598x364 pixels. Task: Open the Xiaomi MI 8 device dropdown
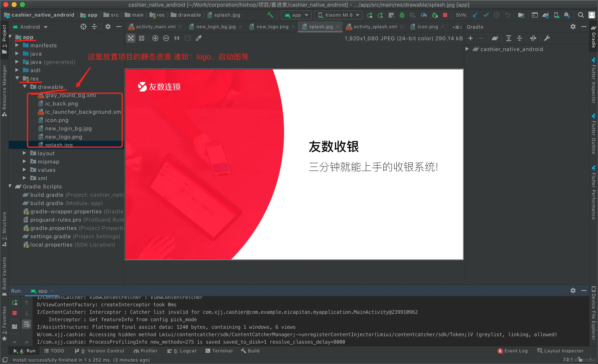pos(338,15)
